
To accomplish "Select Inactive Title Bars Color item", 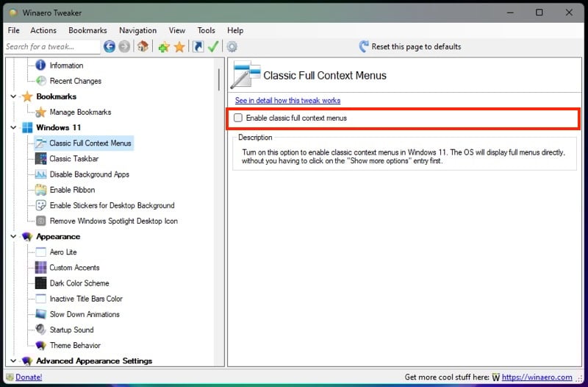I will point(86,299).
